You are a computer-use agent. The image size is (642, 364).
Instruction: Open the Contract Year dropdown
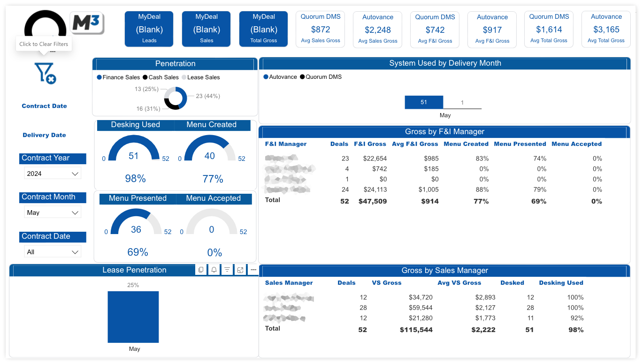[53, 174]
